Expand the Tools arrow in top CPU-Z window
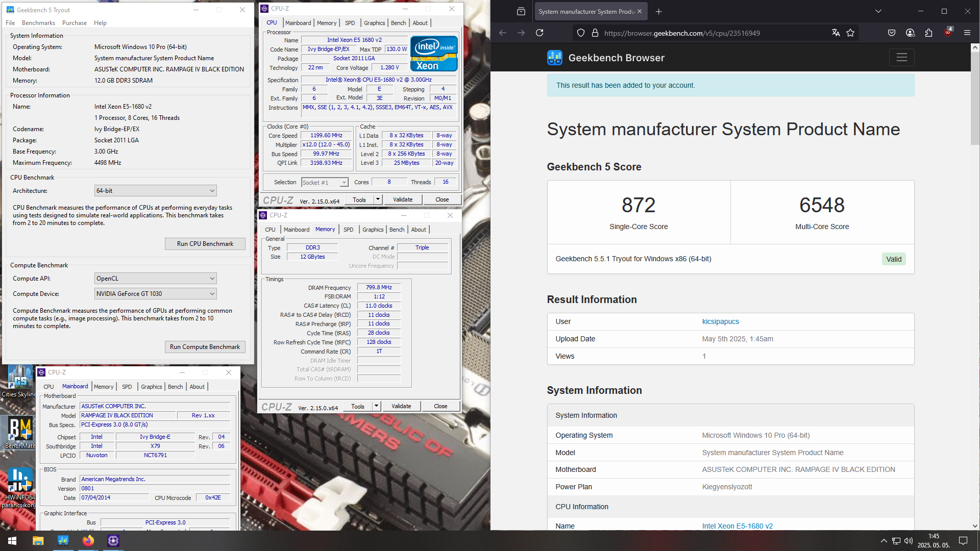 pyautogui.click(x=378, y=199)
